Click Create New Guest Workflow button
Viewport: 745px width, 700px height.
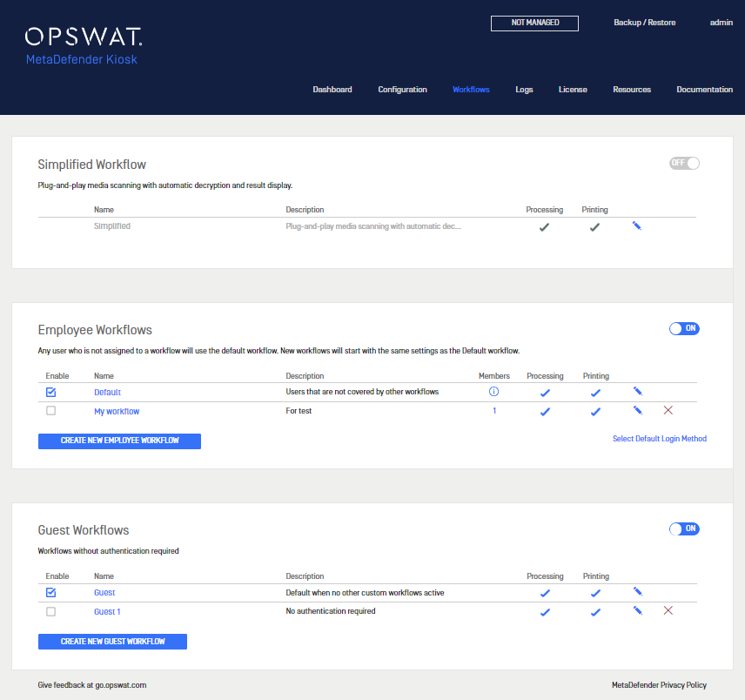112,642
